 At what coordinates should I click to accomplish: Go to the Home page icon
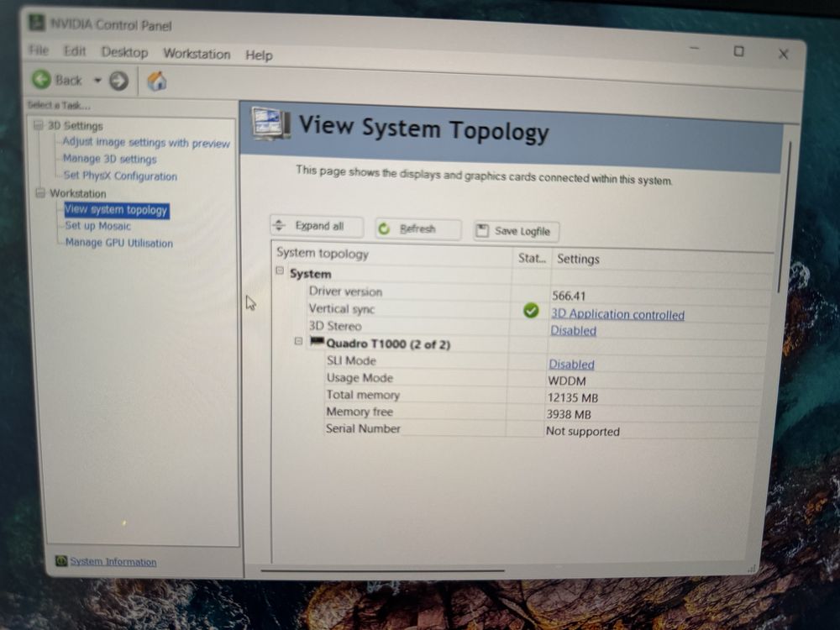click(156, 81)
